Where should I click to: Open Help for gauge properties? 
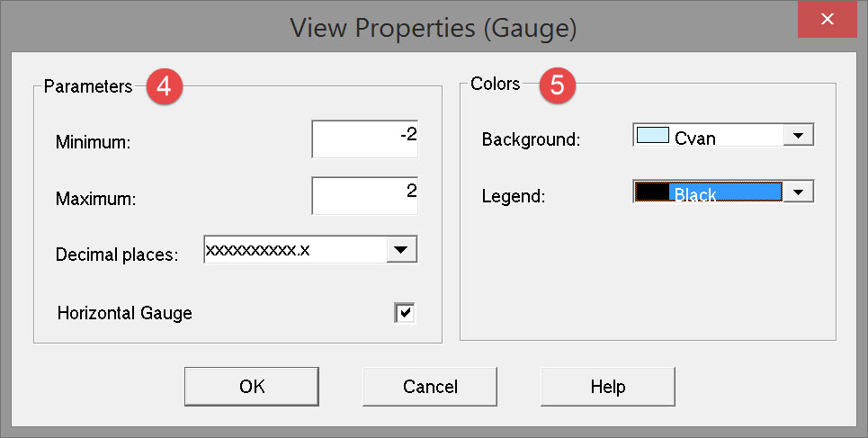607,387
